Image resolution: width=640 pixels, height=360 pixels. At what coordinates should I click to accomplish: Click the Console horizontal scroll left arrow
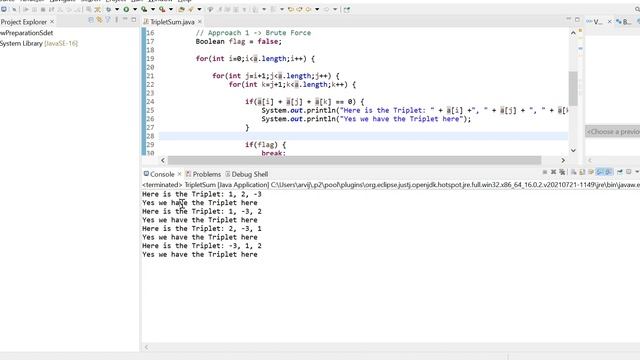coord(147,347)
